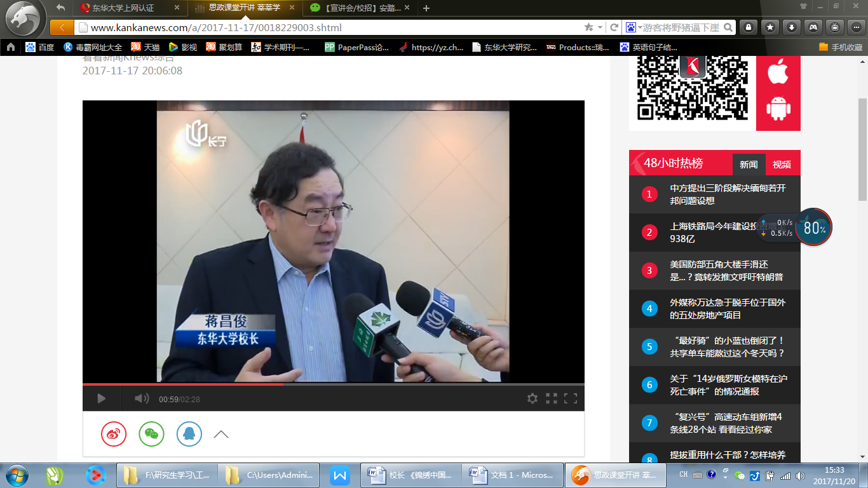Open the 东华大学上网认证 browser tab
Screen dimensions: 868x488
point(123,8)
